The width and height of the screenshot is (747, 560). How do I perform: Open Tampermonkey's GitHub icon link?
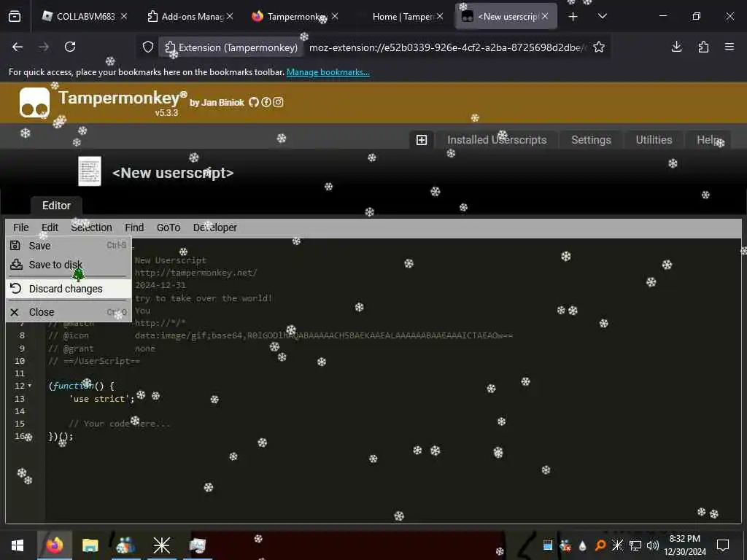[x=253, y=102]
